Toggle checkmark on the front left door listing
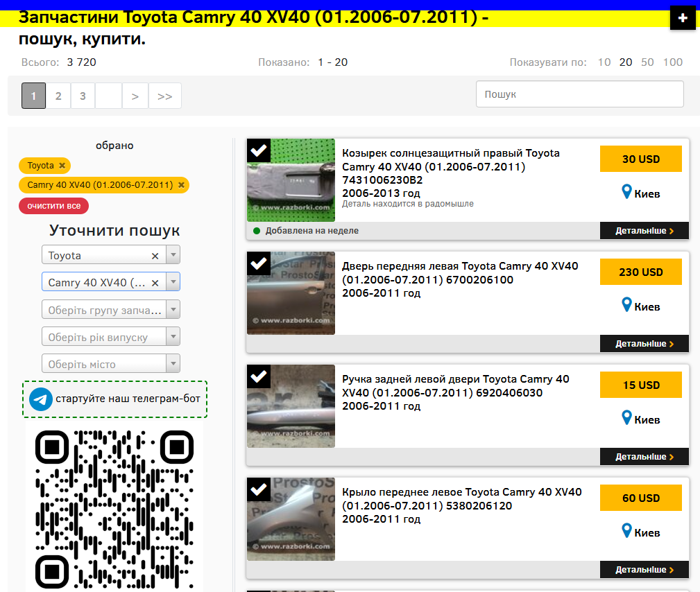The image size is (700, 592). [x=259, y=263]
